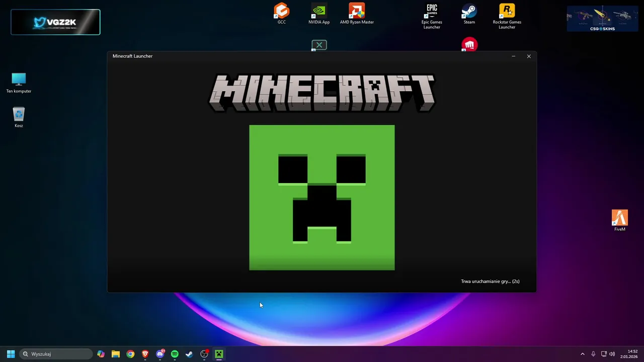Open Spotify from the taskbar
The height and width of the screenshot is (362, 644).
[x=175, y=354]
